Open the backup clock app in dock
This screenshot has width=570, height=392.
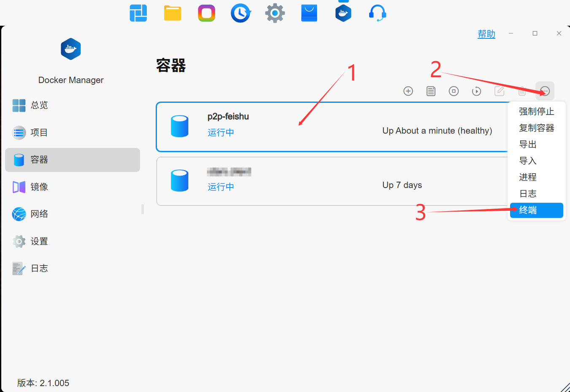[x=241, y=13]
